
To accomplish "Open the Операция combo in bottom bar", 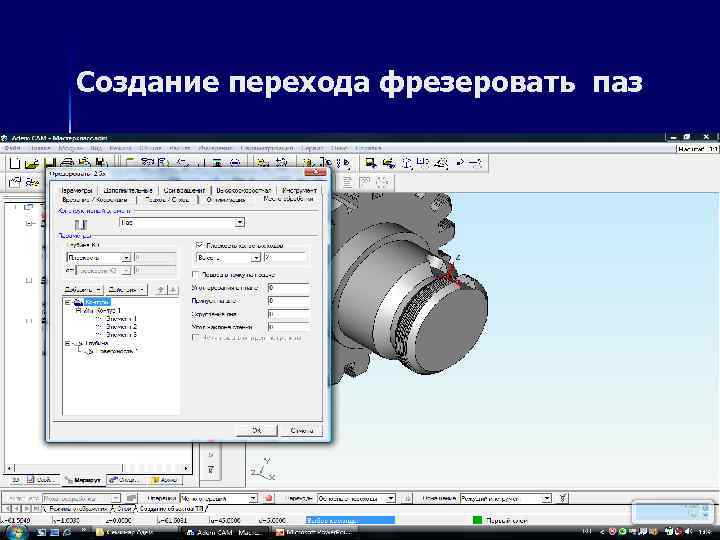I will click(219, 498).
